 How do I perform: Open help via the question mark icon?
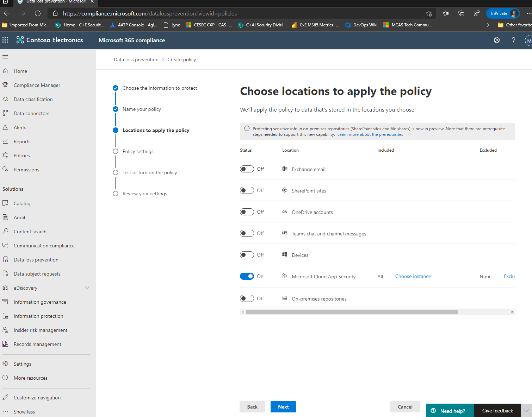[x=513, y=40]
